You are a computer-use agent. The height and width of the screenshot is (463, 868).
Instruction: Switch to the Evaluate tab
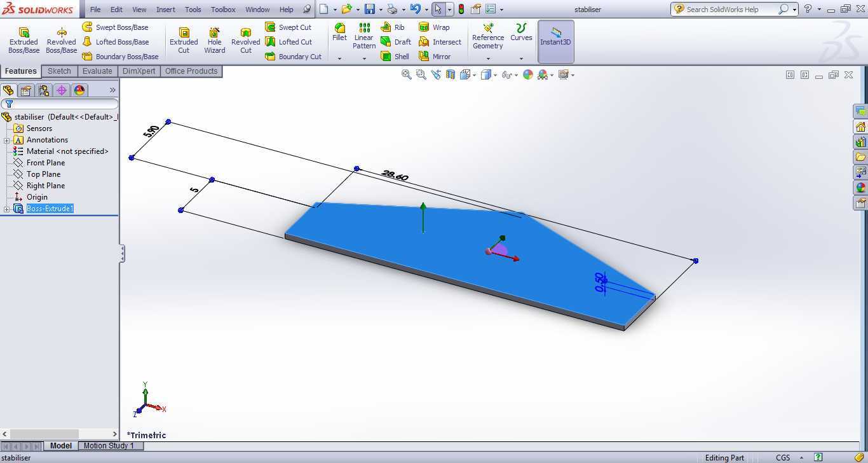coord(97,71)
